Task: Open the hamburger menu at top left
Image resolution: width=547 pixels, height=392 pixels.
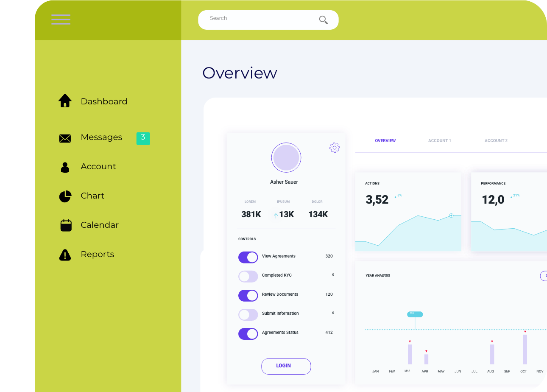Action: [61, 19]
